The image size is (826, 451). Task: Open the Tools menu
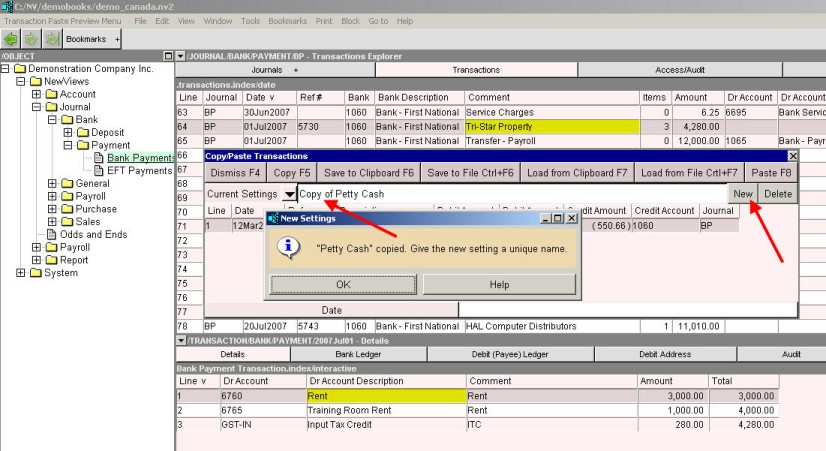[250, 20]
